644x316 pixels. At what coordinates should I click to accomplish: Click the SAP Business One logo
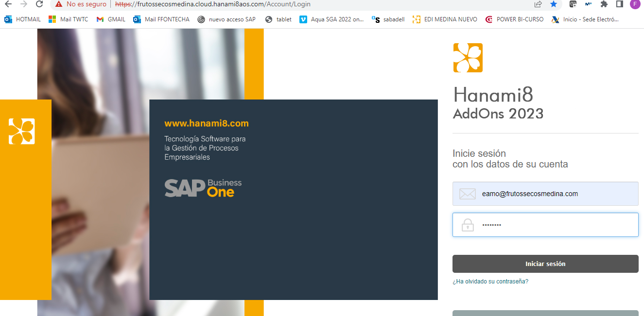tap(203, 188)
